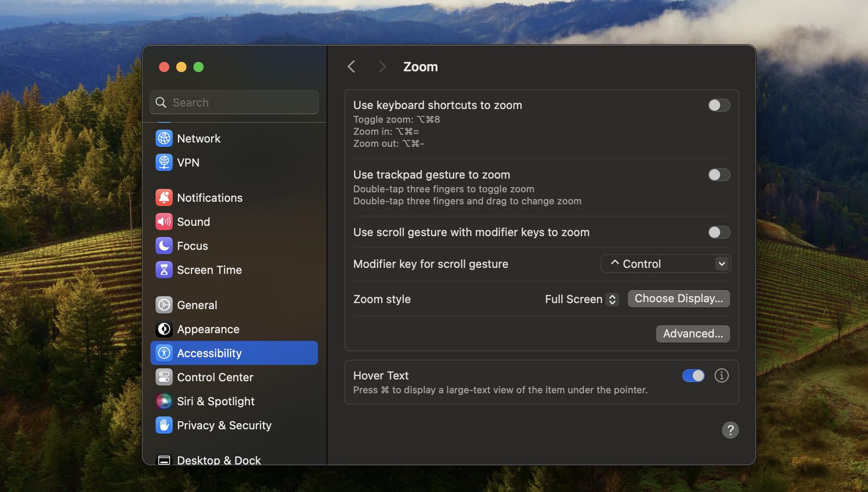Open Hover Text info icon

pyautogui.click(x=722, y=375)
